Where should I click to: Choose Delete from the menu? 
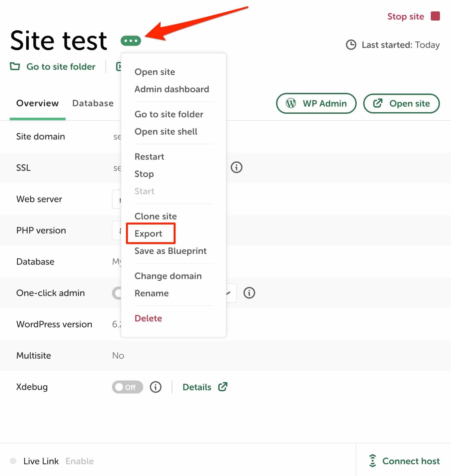[x=148, y=318]
